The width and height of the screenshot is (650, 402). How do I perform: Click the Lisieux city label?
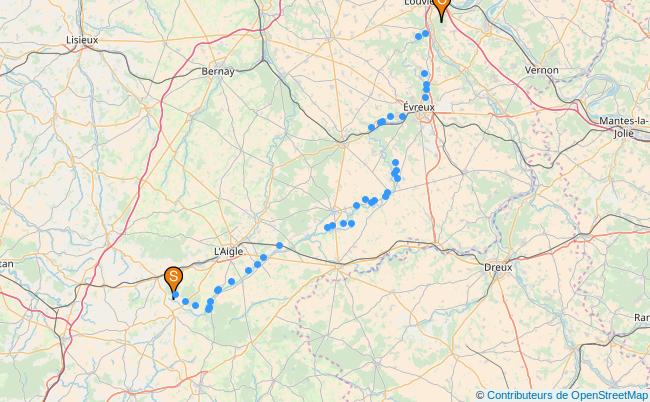[x=82, y=40]
